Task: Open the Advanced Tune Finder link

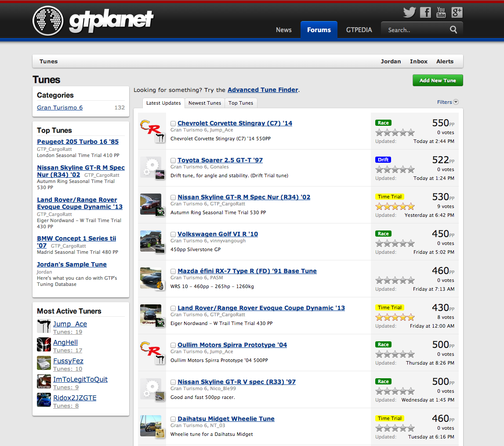Action: tap(263, 90)
